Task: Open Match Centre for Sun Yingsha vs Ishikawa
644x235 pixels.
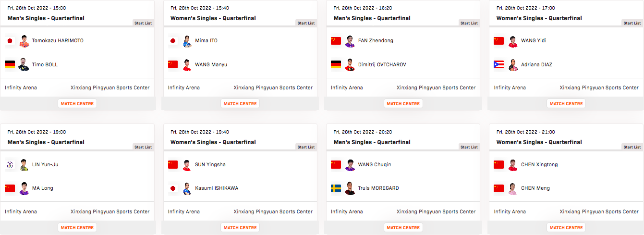Action: tap(240, 228)
